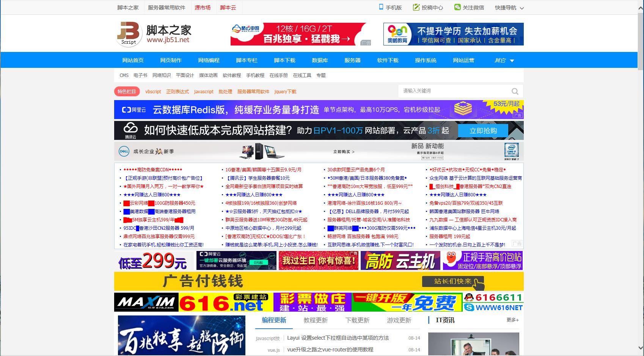Open 批处理 featured link

pos(225,92)
